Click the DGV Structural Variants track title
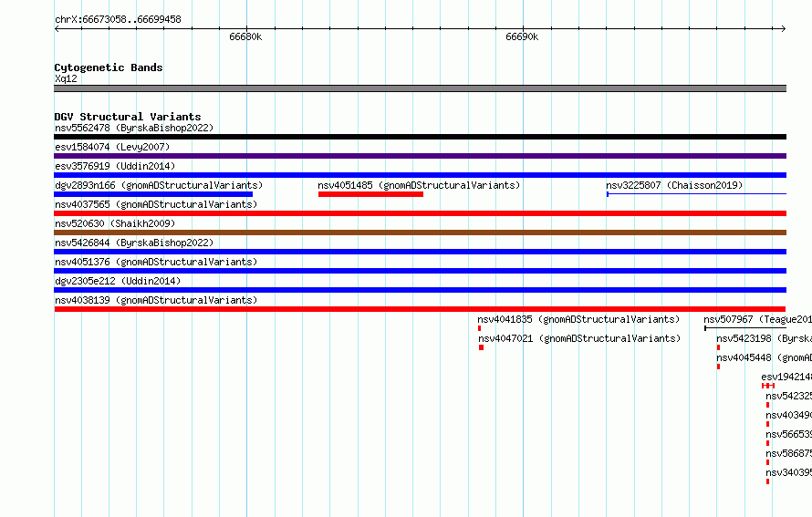 point(128,117)
